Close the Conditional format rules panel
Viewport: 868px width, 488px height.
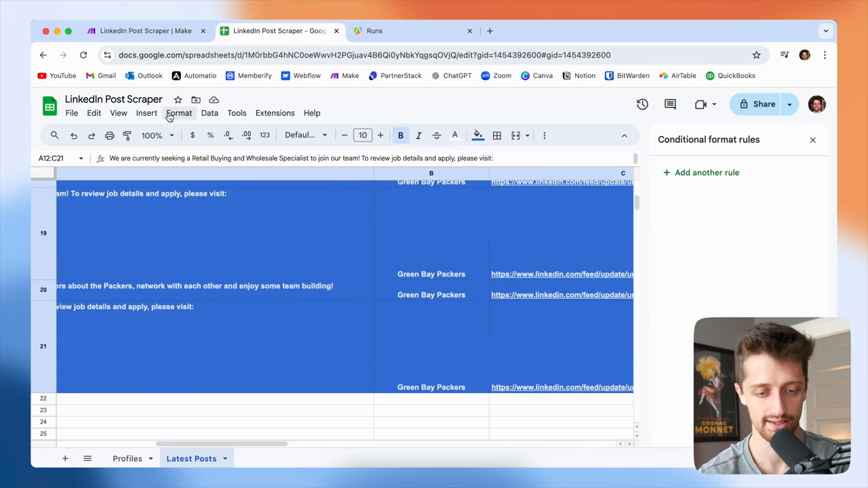(x=812, y=140)
